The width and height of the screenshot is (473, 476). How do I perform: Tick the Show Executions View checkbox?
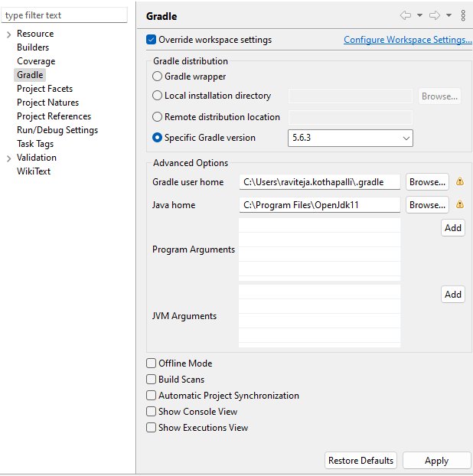pyautogui.click(x=151, y=428)
